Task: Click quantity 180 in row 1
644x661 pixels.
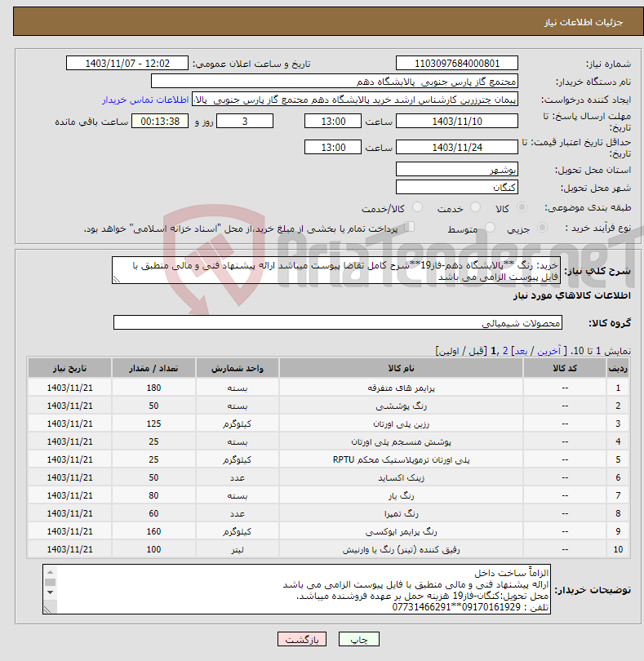Action: pos(153,388)
